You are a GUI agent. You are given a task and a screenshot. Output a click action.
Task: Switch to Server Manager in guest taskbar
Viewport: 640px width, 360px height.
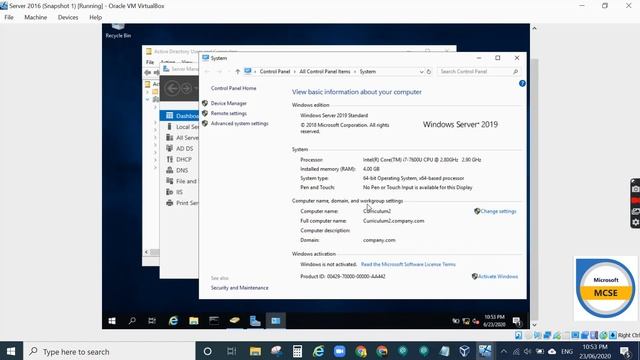tap(255, 321)
